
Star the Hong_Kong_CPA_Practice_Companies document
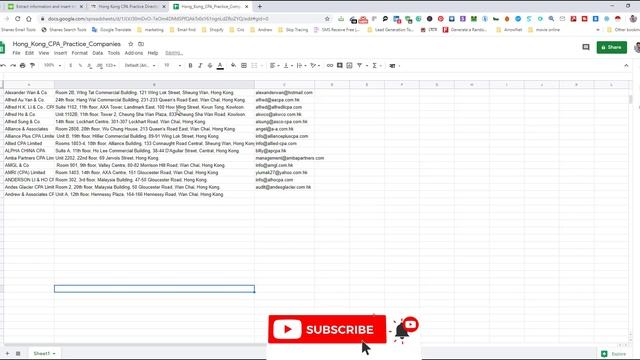131,44
